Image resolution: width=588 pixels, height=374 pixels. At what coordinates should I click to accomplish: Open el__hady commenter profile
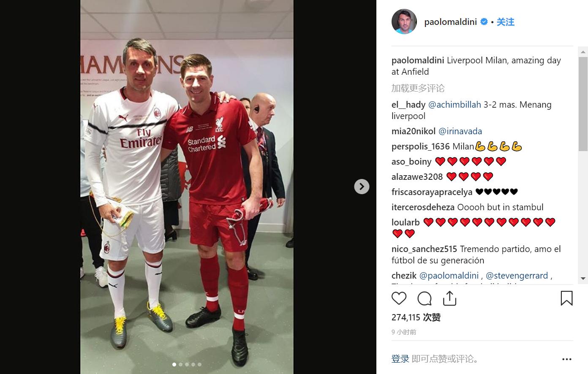coord(408,105)
